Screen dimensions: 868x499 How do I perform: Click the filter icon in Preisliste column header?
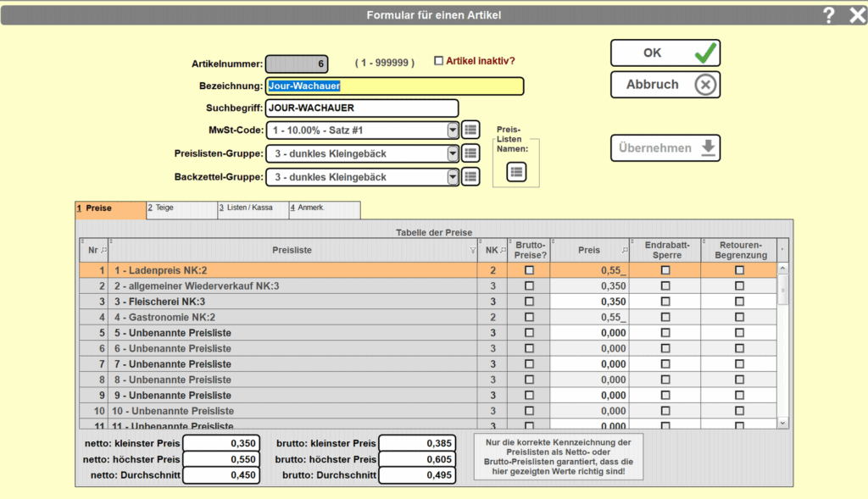[473, 251]
